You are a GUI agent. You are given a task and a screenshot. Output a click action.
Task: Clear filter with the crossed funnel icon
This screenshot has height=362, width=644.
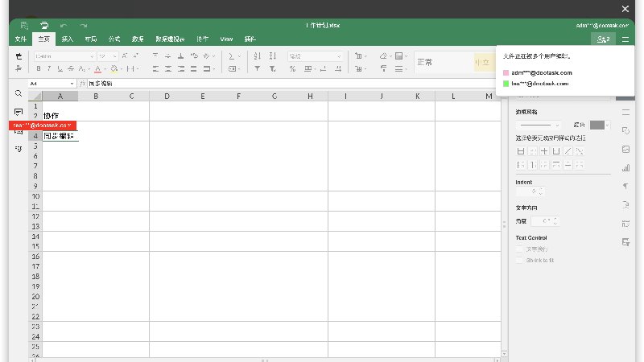point(272,68)
